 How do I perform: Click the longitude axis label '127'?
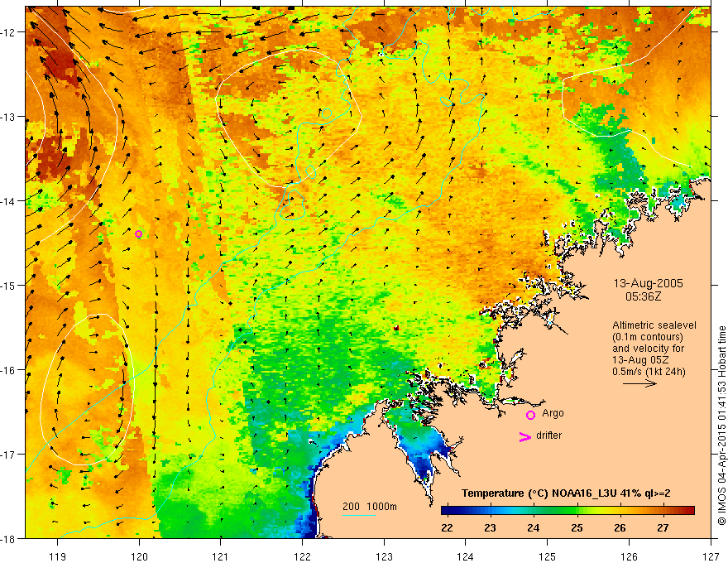tap(711, 556)
